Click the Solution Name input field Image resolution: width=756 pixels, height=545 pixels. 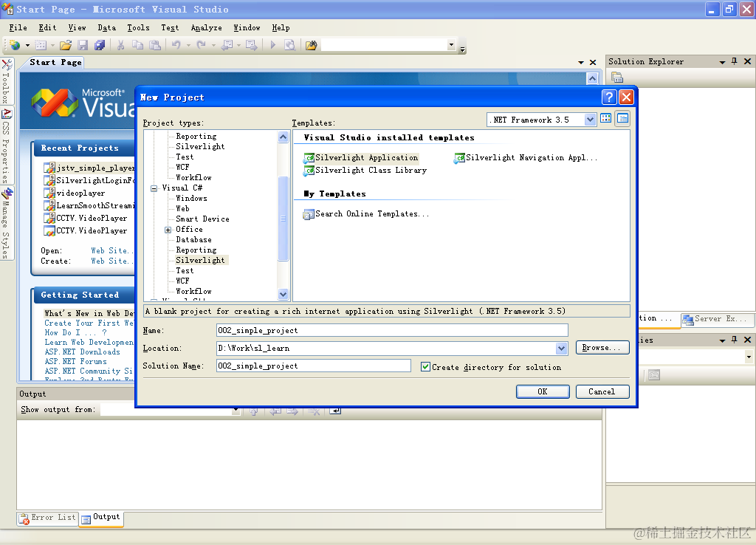coord(313,366)
